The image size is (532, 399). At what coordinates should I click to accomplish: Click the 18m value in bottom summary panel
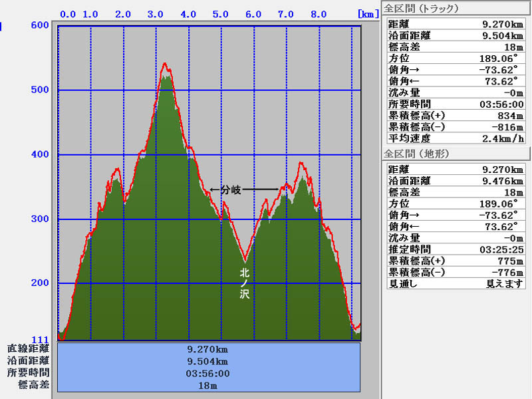click(208, 386)
